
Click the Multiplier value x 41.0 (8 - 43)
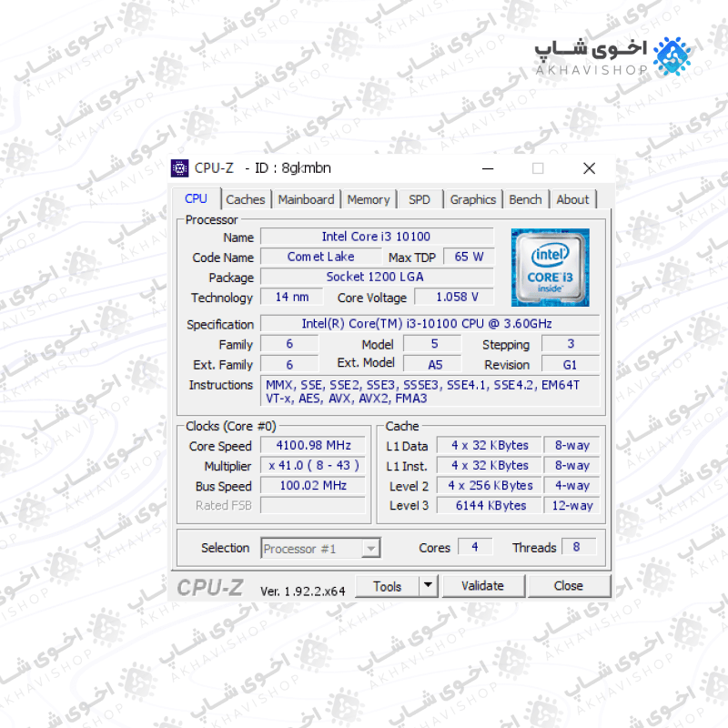(313, 465)
